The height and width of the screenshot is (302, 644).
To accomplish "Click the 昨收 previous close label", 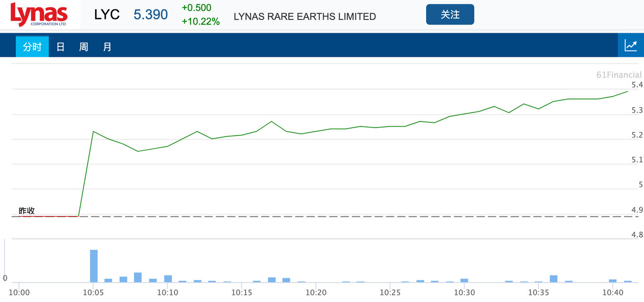I will point(27,211).
